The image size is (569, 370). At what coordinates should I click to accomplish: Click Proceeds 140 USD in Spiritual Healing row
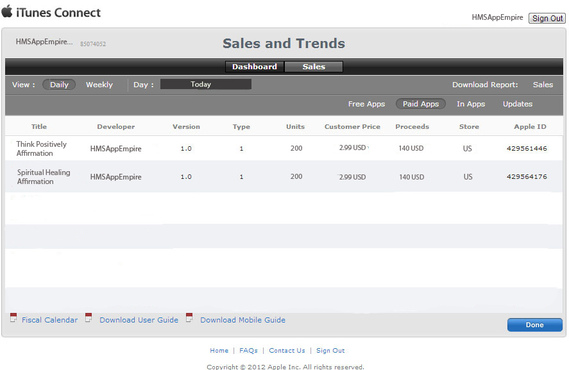pyautogui.click(x=412, y=177)
